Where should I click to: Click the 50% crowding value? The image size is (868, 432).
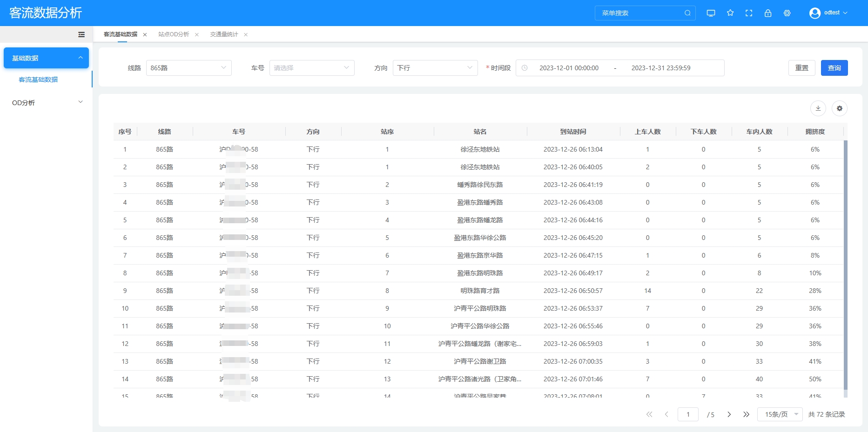[x=815, y=379]
